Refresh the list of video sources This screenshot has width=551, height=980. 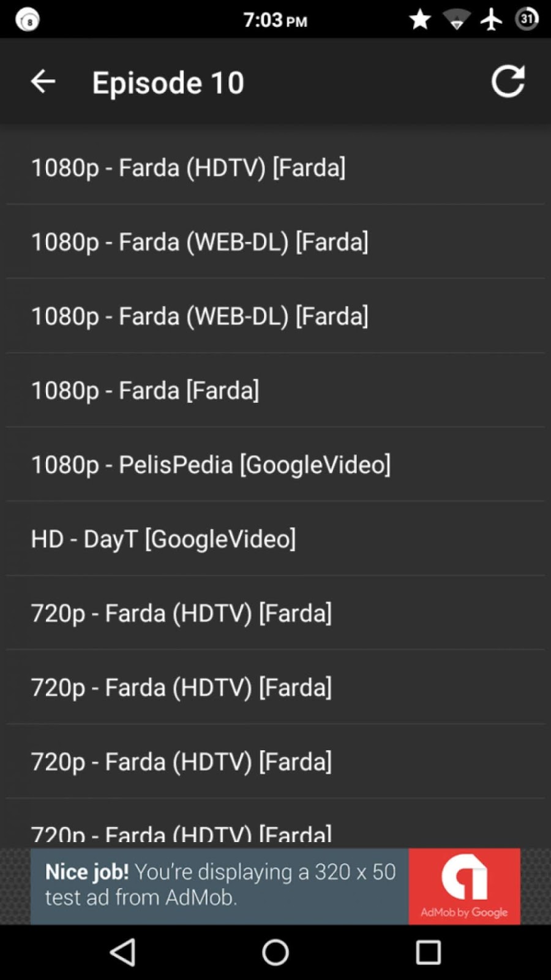[x=508, y=81]
